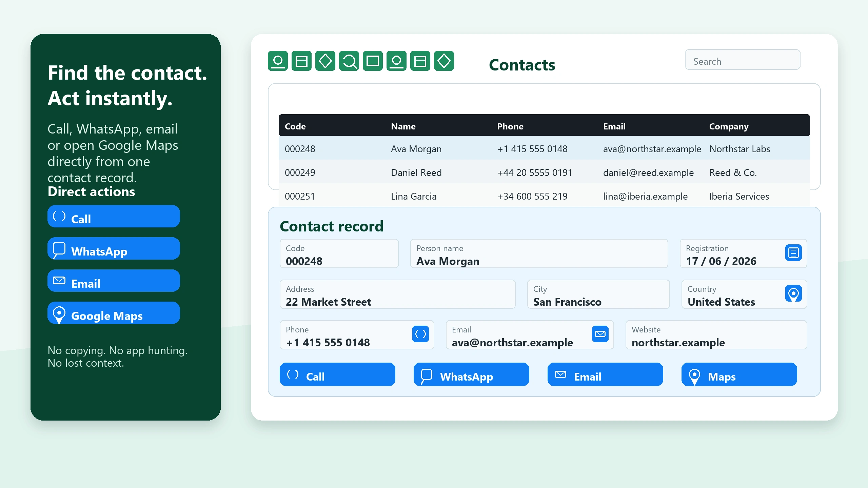
Task: Click the Person name field
Action: tap(539, 253)
